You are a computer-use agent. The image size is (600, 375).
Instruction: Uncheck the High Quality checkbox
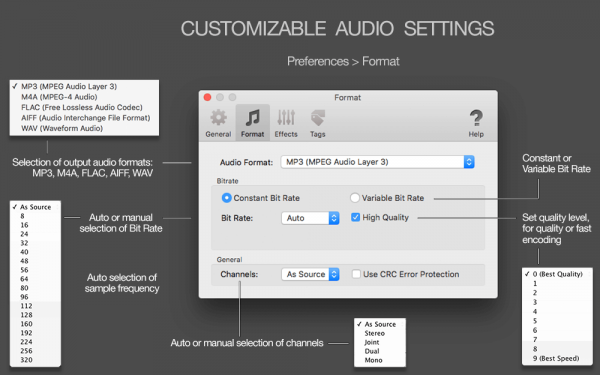[355, 217]
